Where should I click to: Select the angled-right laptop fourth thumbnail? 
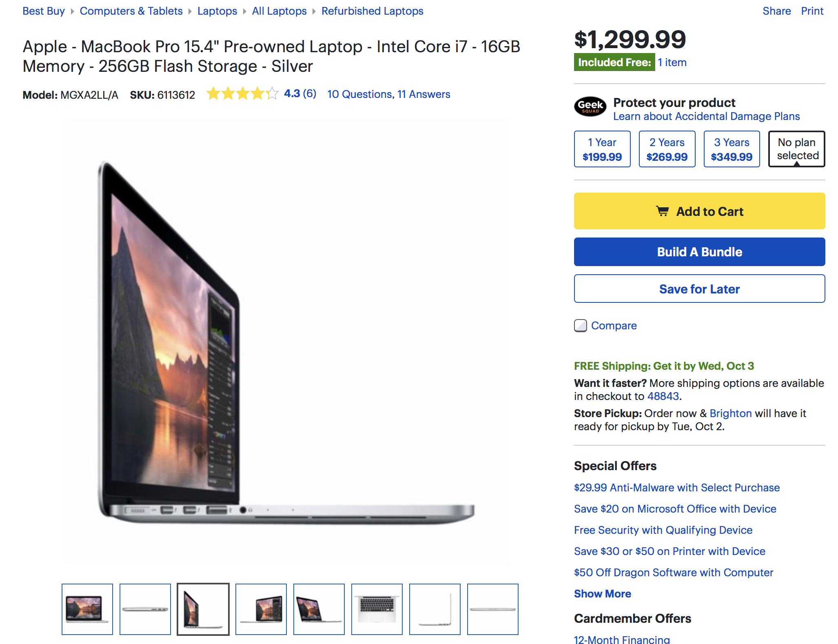pos(261,609)
